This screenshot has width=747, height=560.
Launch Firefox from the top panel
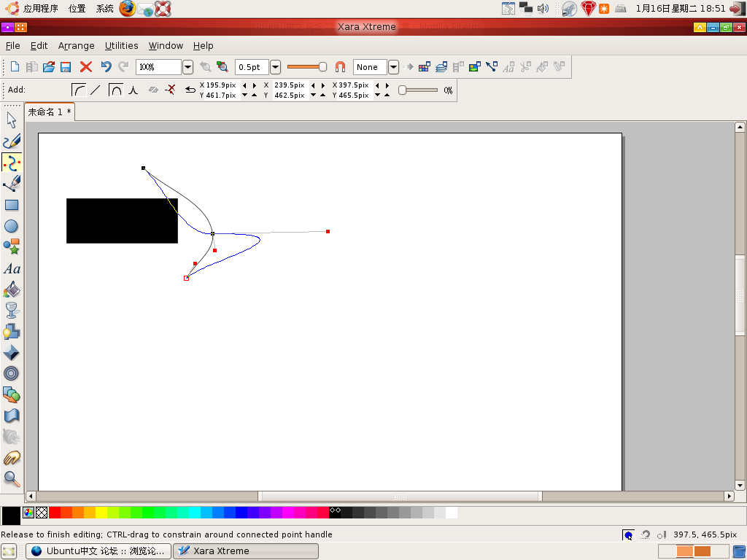tap(127, 8)
